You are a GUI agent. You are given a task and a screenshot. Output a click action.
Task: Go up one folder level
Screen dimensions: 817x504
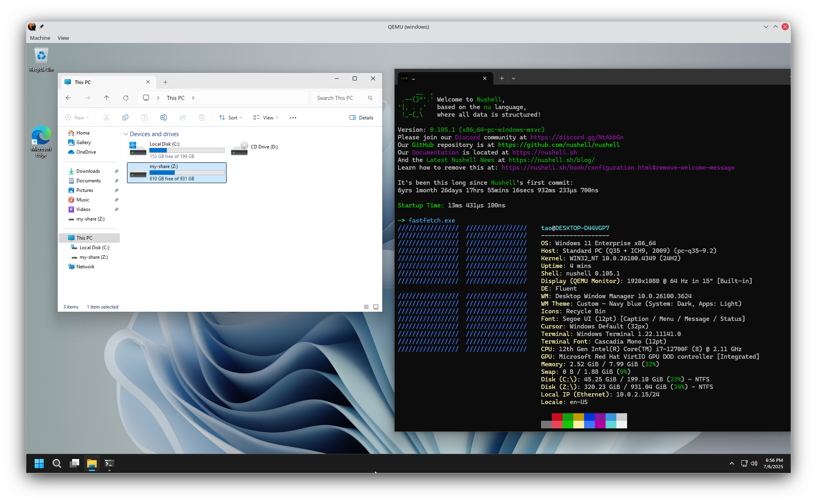[x=107, y=98]
